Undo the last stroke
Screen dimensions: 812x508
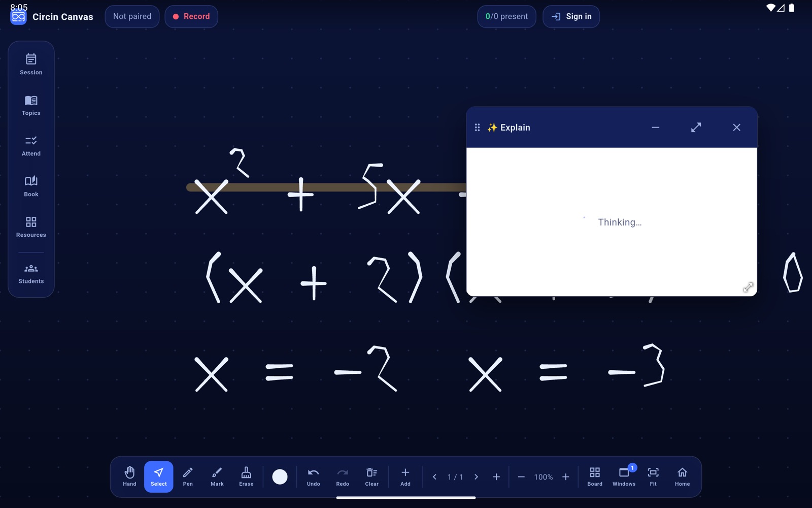pyautogui.click(x=313, y=477)
